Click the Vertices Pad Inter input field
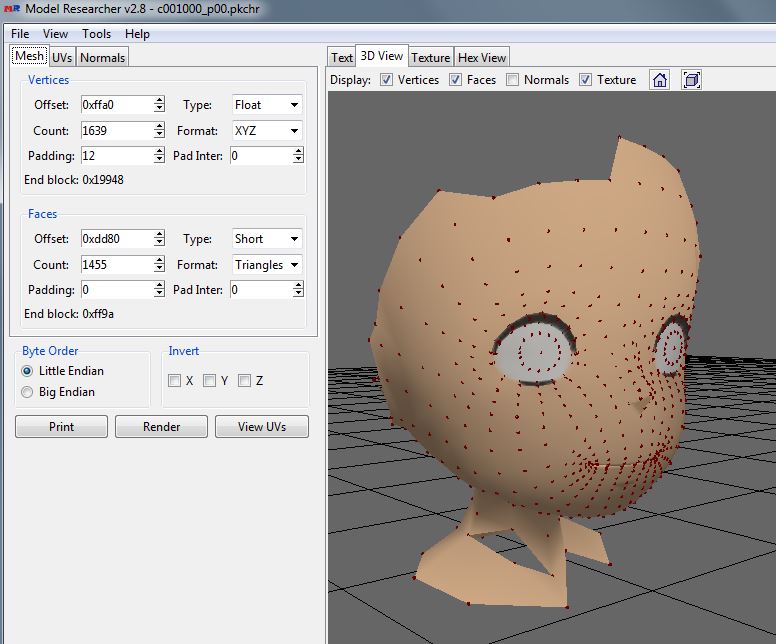 [x=261, y=155]
